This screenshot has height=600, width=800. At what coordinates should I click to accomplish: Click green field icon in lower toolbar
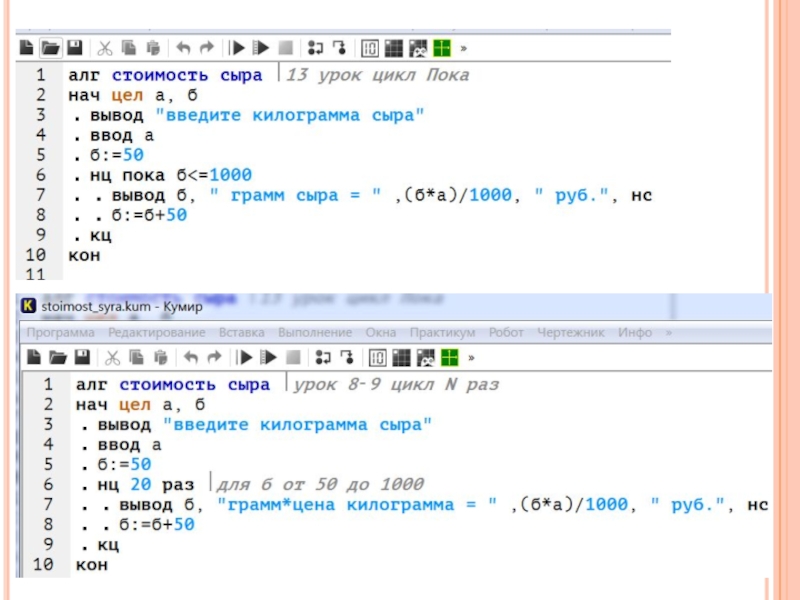[x=449, y=358]
